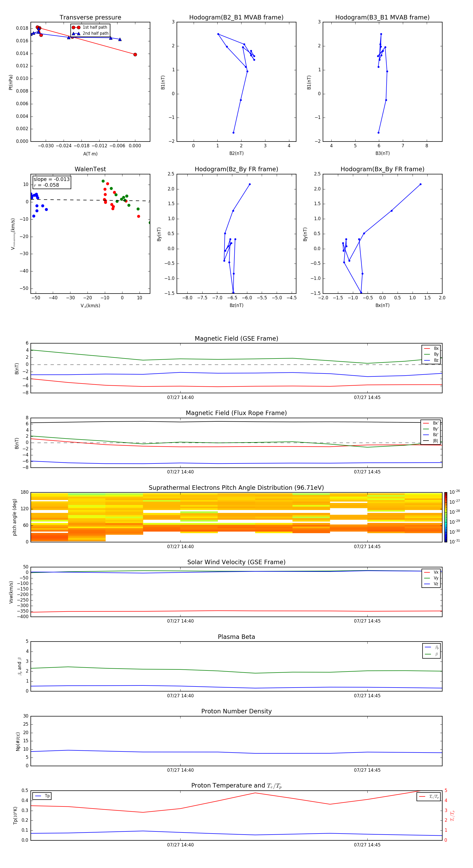
Task: Click the 'Proton Number Density' title
Action: click(236, 711)
